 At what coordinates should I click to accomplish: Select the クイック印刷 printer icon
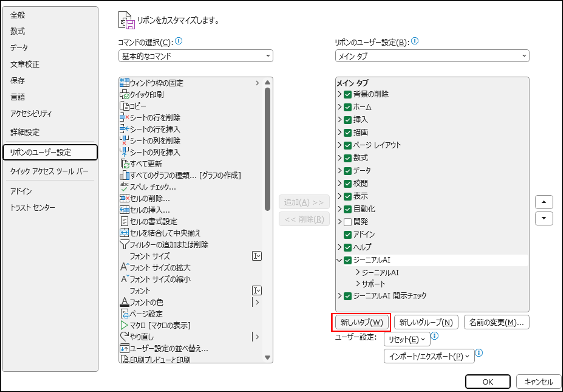[x=124, y=95]
